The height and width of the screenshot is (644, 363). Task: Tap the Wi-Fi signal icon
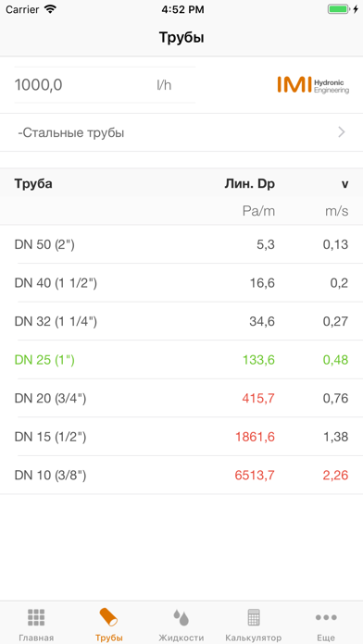(50, 9)
